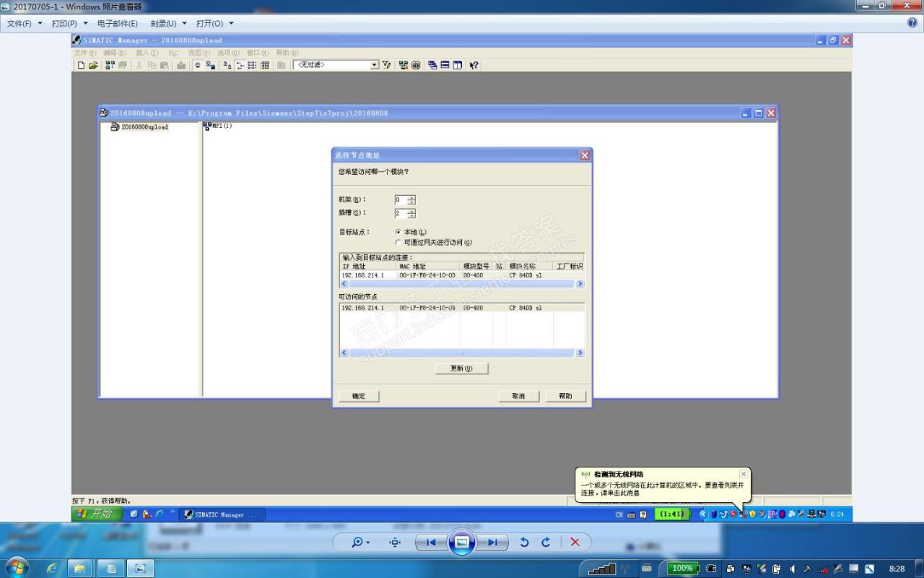Delete the photo with red X
This screenshot has width=924, height=578.
575,542
